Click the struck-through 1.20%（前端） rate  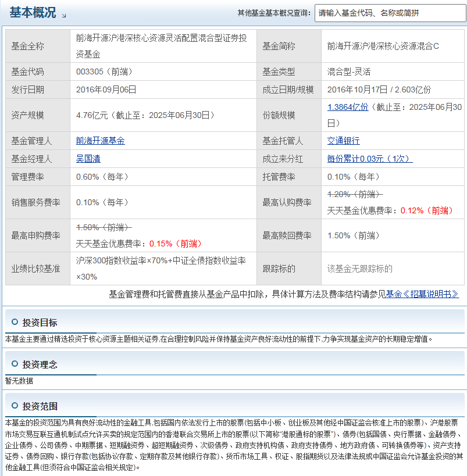(355, 194)
